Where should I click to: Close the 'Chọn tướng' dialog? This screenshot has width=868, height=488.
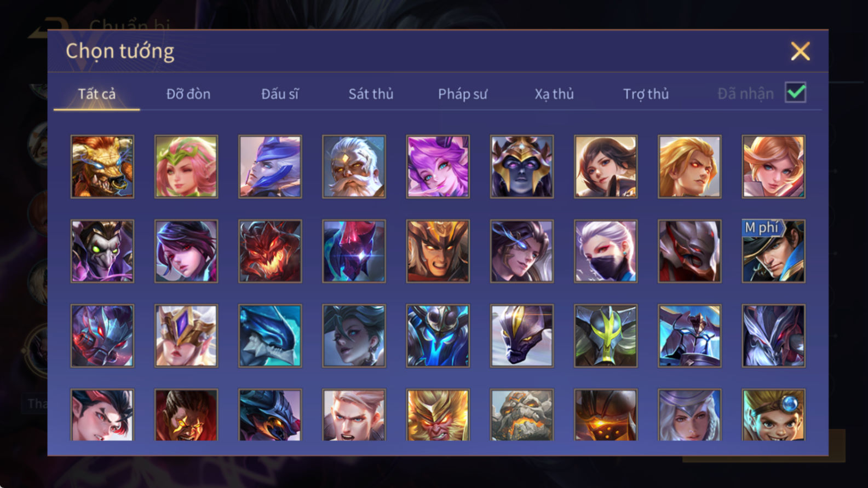click(x=800, y=51)
